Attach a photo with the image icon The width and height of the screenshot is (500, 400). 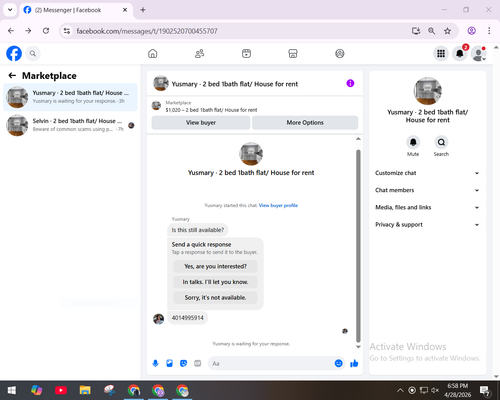pos(169,363)
